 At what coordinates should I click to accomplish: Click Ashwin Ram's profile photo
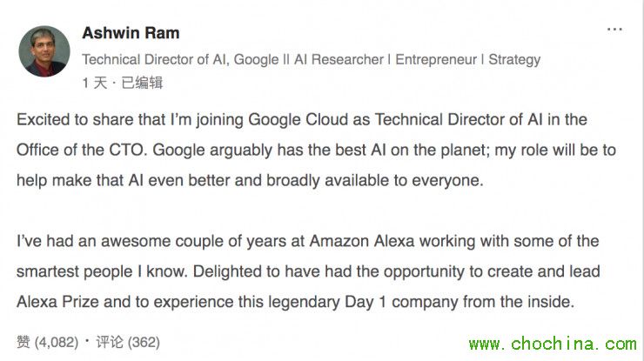click(44, 50)
